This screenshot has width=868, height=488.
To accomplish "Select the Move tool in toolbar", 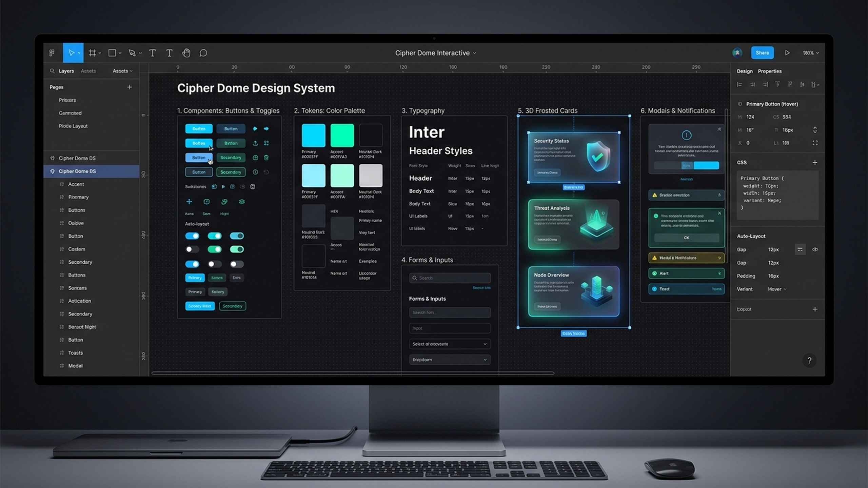I will [x=73, y=53].
